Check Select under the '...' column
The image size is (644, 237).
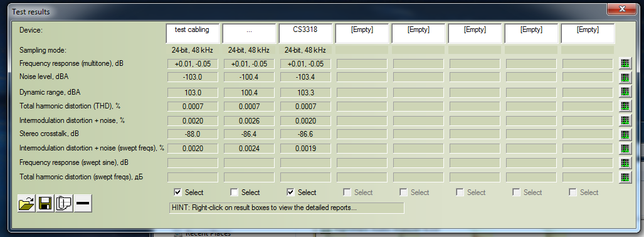click(234, 192)
